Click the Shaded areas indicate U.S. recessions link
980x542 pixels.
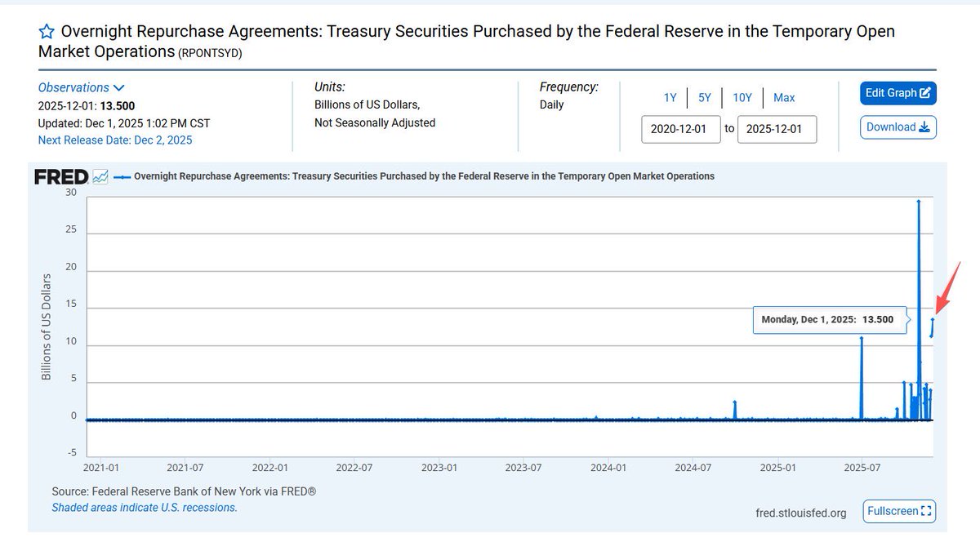click(145, 507)
